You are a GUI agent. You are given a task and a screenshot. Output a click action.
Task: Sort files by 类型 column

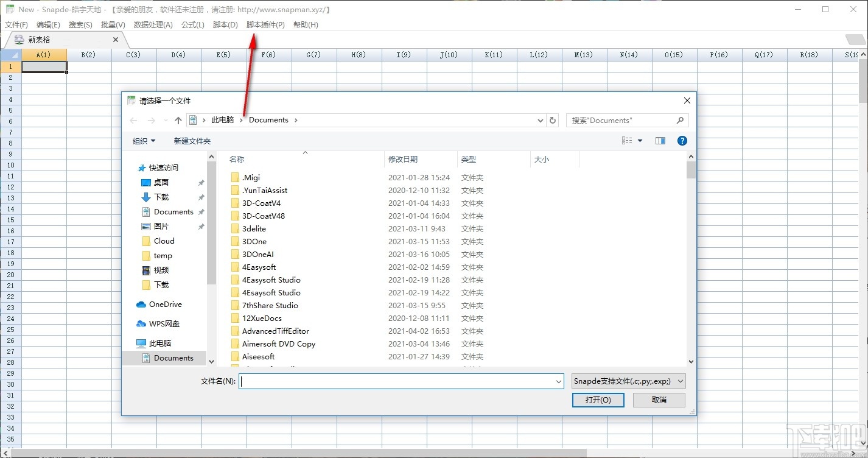[x=469, y=159]
